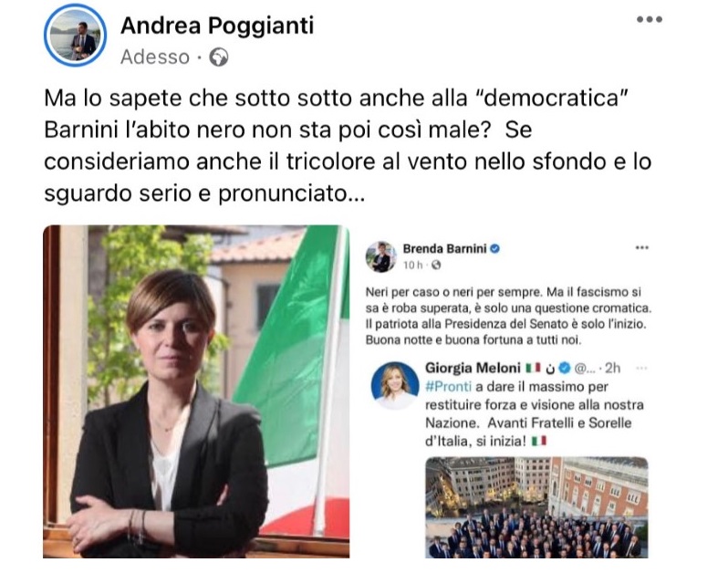Click the Giorgia Meloni name link
The height and width of the screenshot is (573, 728).
coord(473,369)
